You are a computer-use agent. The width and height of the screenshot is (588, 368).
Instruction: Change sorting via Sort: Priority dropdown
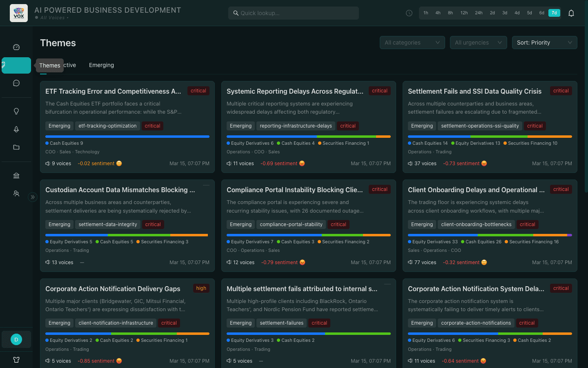(x=544, y=43)
